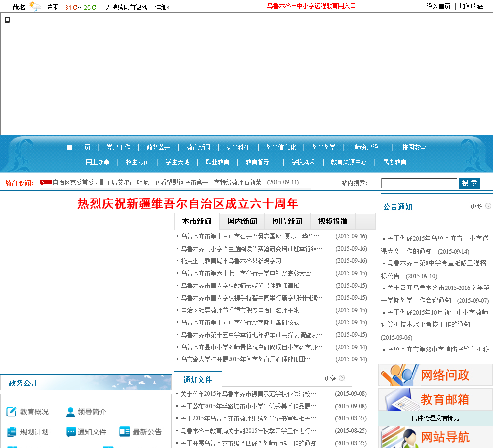Switch to the 图片新闻 tab
This screenshot has height=448, width=493.
click(287, 222)
